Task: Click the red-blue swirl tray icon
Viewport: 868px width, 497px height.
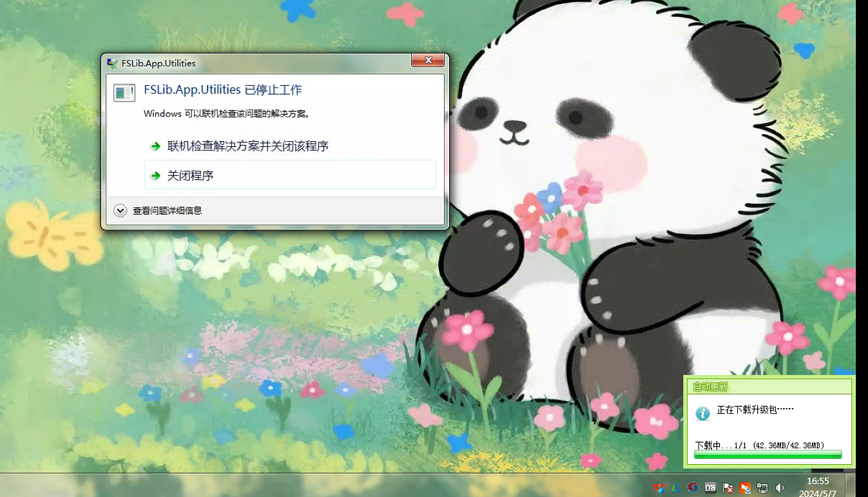Action: [x=693, y=488]
